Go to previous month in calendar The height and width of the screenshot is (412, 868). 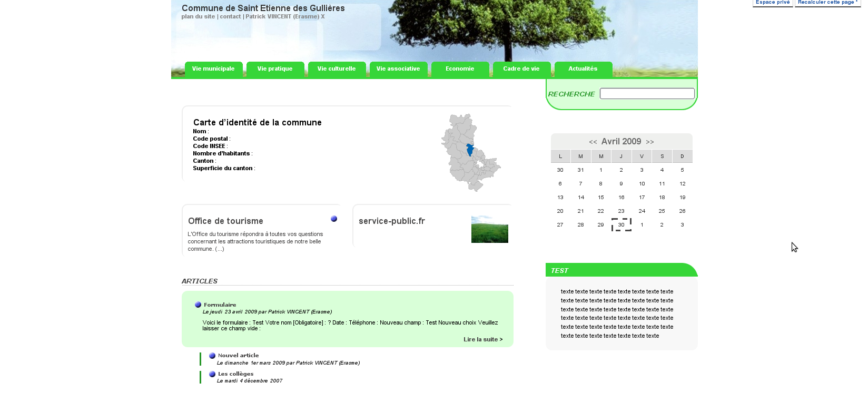tap(593, 142)
